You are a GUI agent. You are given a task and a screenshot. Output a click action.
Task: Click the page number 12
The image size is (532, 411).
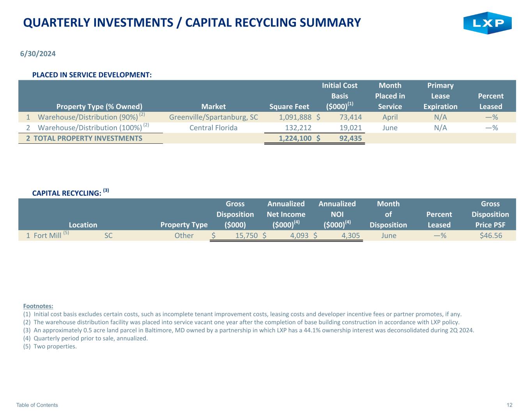click(x=509, y=405)
